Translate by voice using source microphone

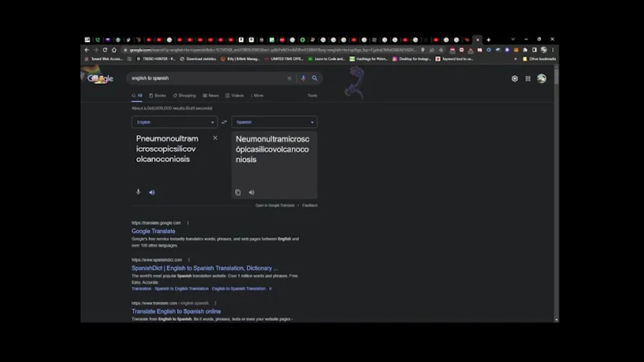coord(138,192)
